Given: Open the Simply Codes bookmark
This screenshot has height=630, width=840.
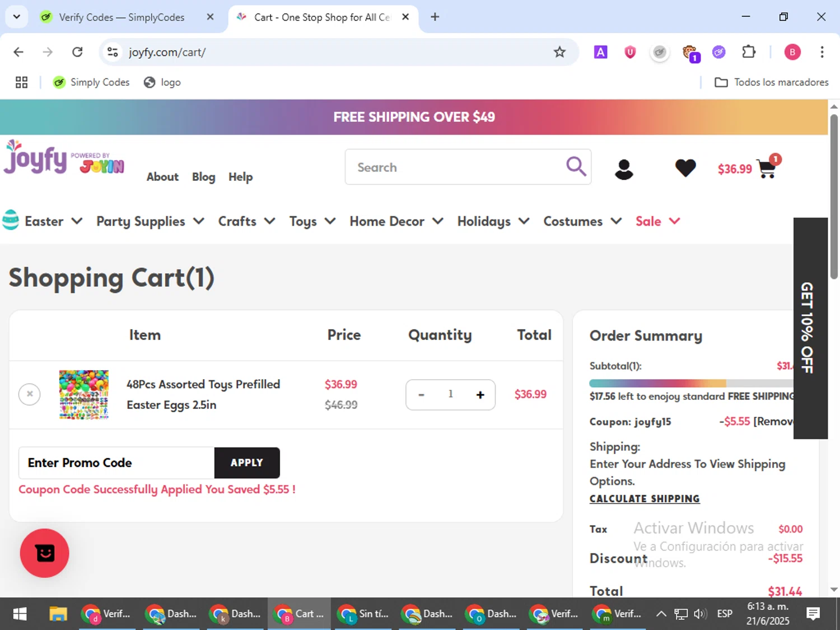Looking at the screenshot, I should click(x=91, y=82).
